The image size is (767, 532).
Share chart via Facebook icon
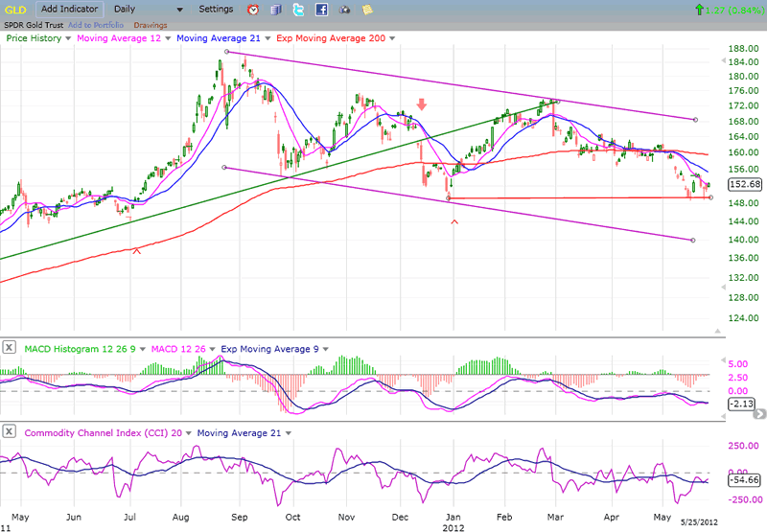click(x=321, y=10)
